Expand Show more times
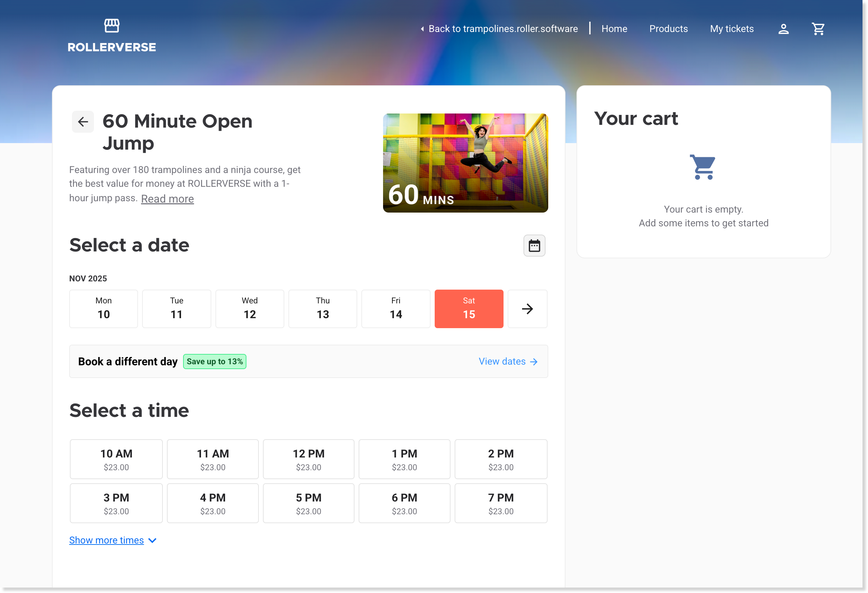Viewport: 868px width, 593px height. click(106, 540)
